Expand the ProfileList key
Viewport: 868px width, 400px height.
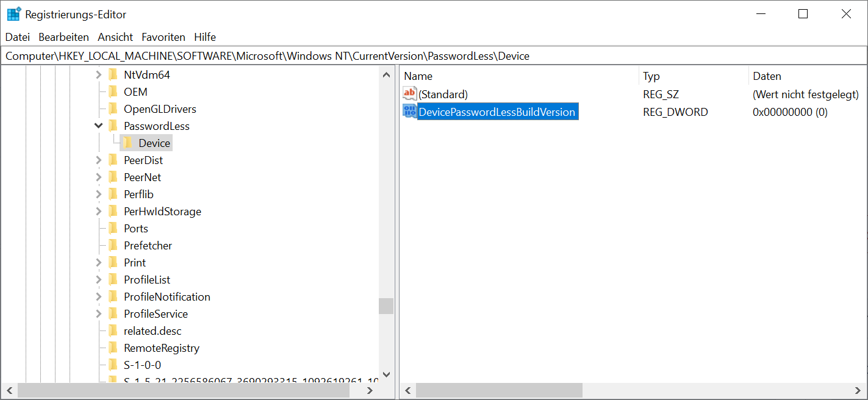tap(98, 280)
